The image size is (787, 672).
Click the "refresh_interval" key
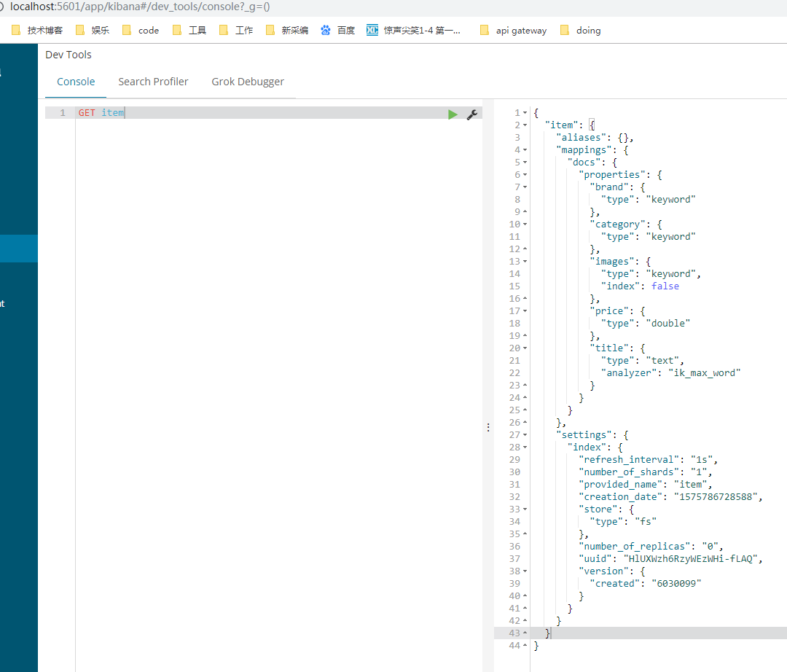tap(631, 459)
